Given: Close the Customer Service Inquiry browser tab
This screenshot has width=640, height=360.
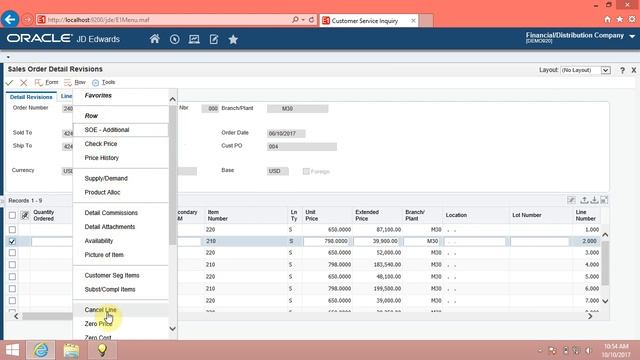Looking at the screenshot, I should point(413,20).
